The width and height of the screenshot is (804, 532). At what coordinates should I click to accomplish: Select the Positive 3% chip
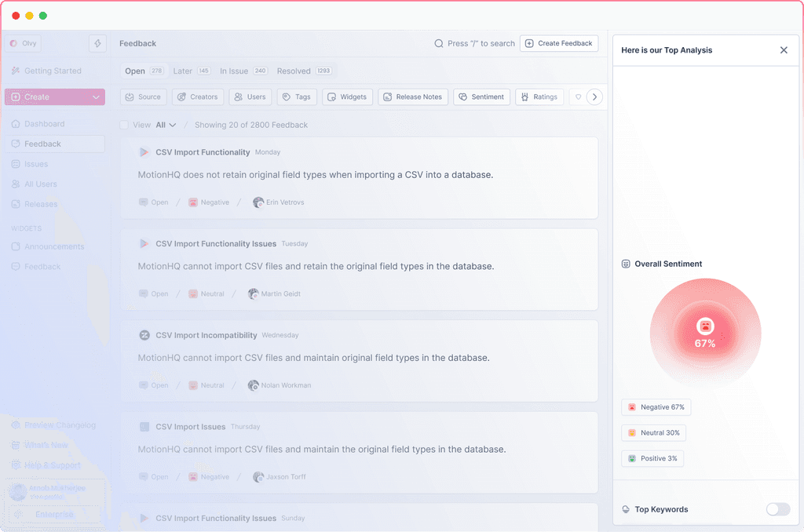[652, 459]
